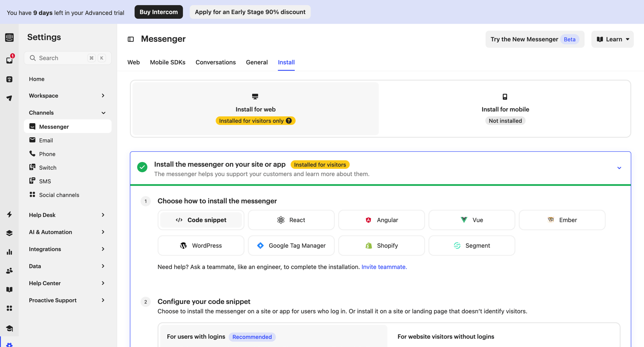This screenshot has height=347, width=644.
Task: Expand the Data settings section
Action: (x=67, y=266)
